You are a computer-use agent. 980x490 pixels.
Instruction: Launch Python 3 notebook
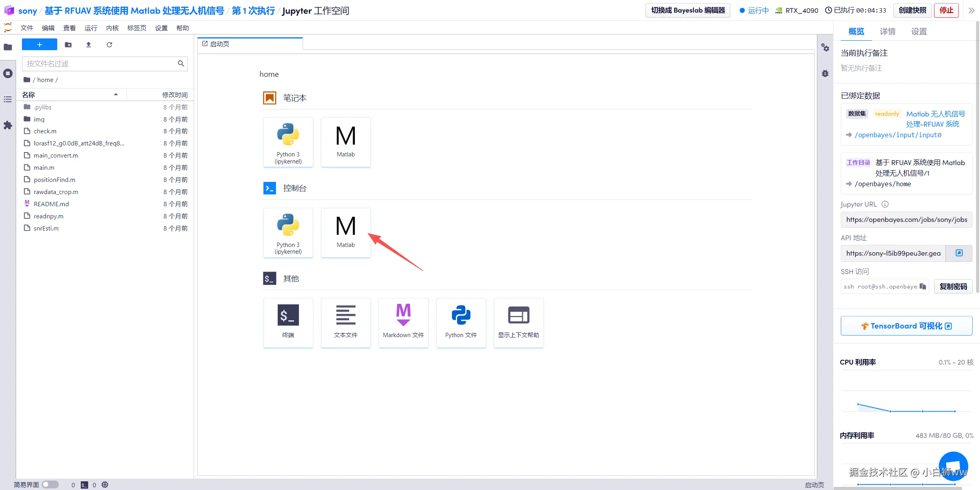tap(288, 142)
